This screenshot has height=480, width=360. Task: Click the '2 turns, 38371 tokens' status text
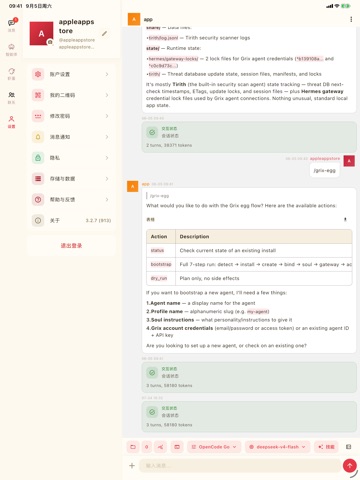pyautogui.click(x=169, y=145)
